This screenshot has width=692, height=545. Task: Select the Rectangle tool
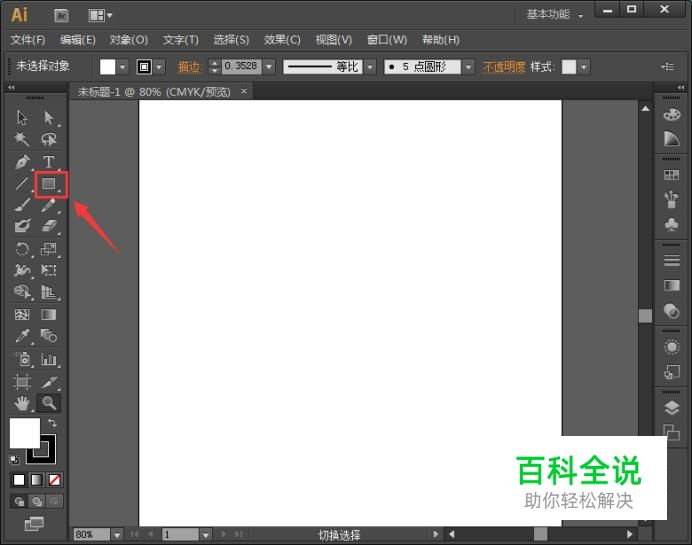click(48, 184)
